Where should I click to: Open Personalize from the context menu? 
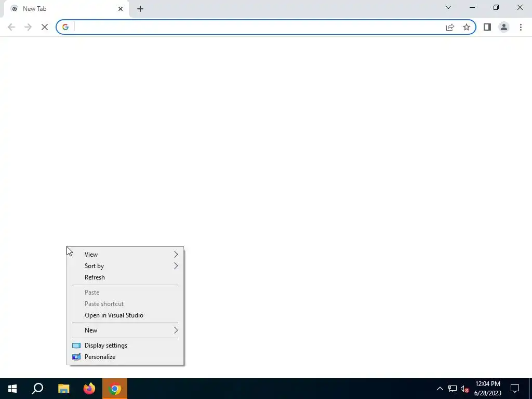tap(126, 357)
